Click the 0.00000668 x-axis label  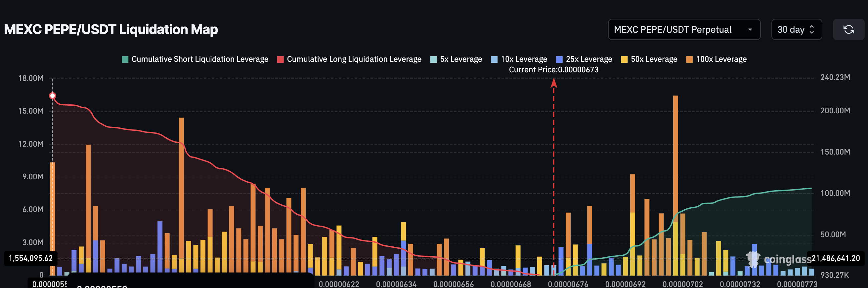click(511, 284)
